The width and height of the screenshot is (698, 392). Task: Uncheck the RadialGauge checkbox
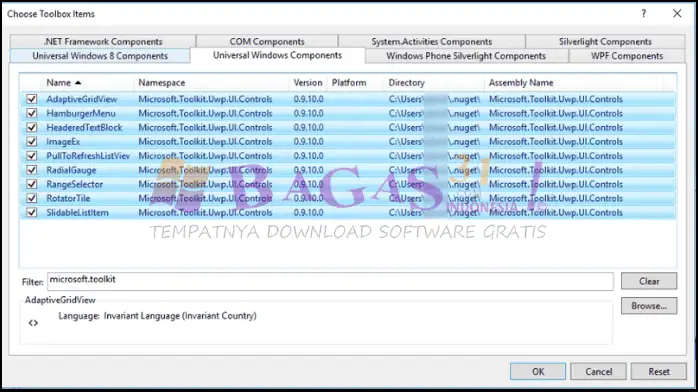pyautogui.click(x=31, y=170)
